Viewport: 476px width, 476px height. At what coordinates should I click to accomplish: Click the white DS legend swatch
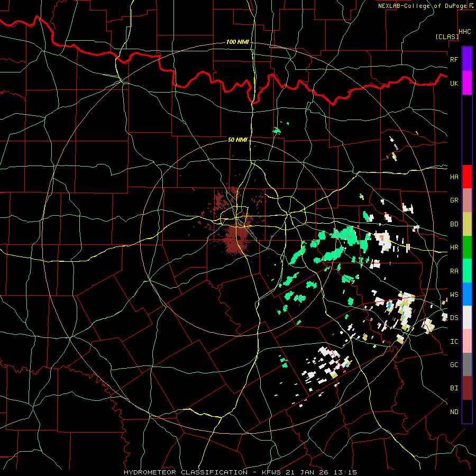[x=467, y=317]
